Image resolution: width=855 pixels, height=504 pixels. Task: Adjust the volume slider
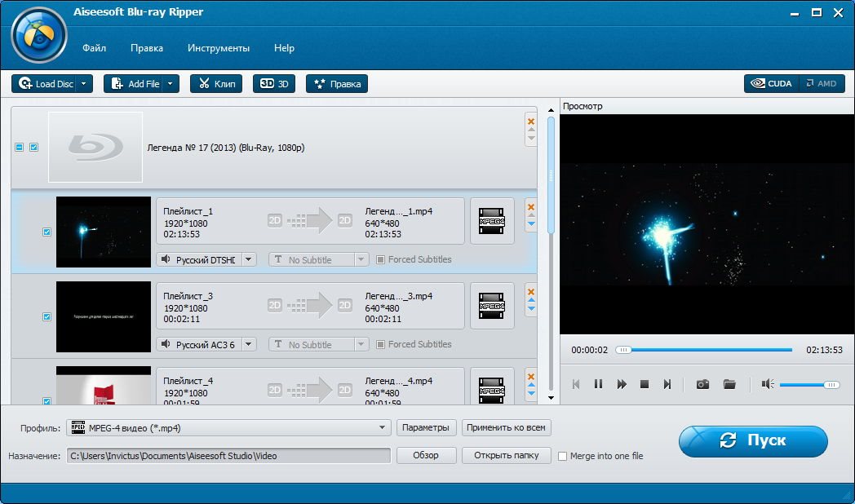(x=809, y=385)
